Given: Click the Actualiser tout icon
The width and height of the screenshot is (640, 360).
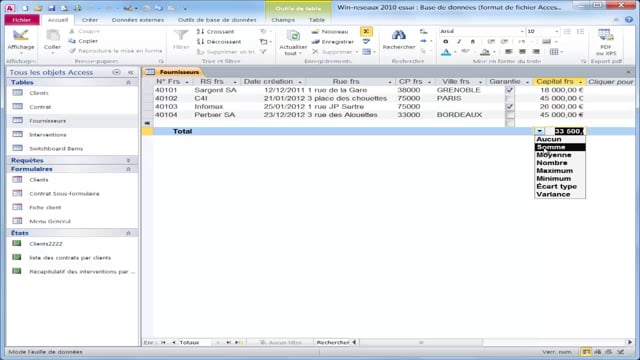Looking at the screenshot, I should pyautogui.click(x=293, y=37).
